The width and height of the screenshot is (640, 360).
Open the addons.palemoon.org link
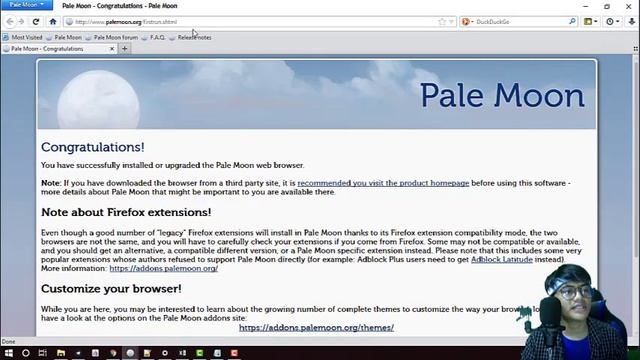[x=164, y=269]
